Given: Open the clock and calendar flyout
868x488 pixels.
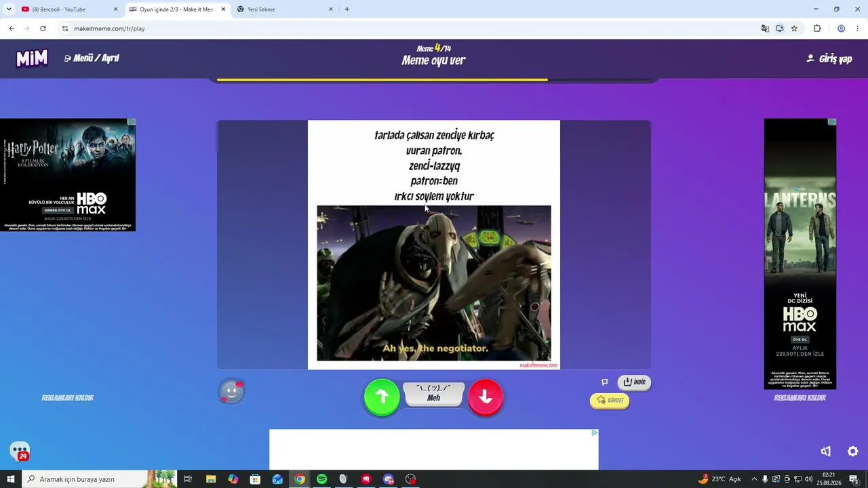Looking at the screenshot, I should coord(829,479).
